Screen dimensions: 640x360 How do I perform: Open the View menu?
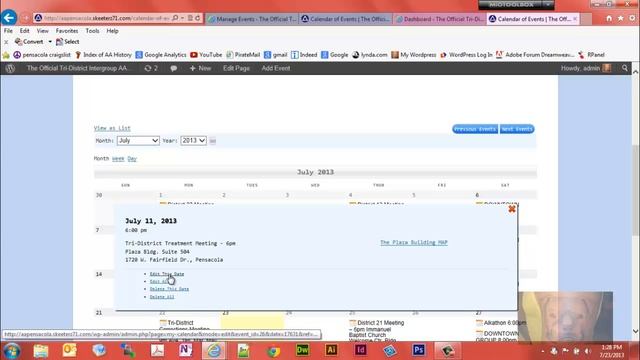42,31
